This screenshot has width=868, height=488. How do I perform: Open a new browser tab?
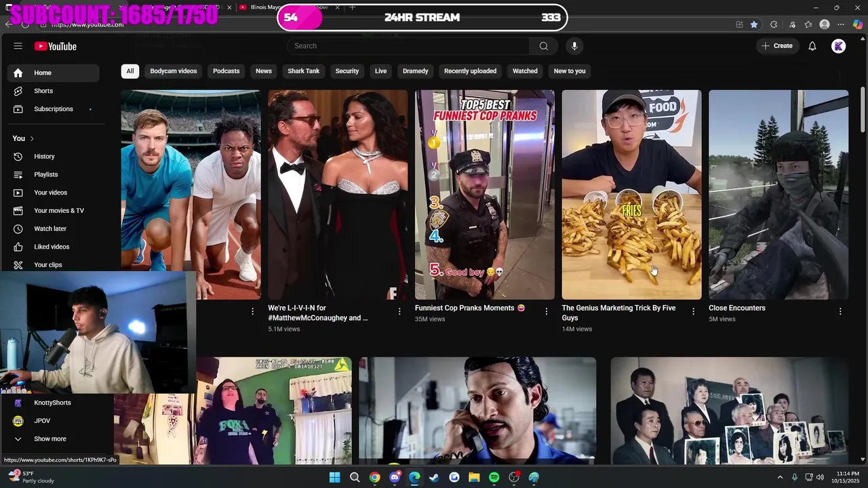[353, 7]
